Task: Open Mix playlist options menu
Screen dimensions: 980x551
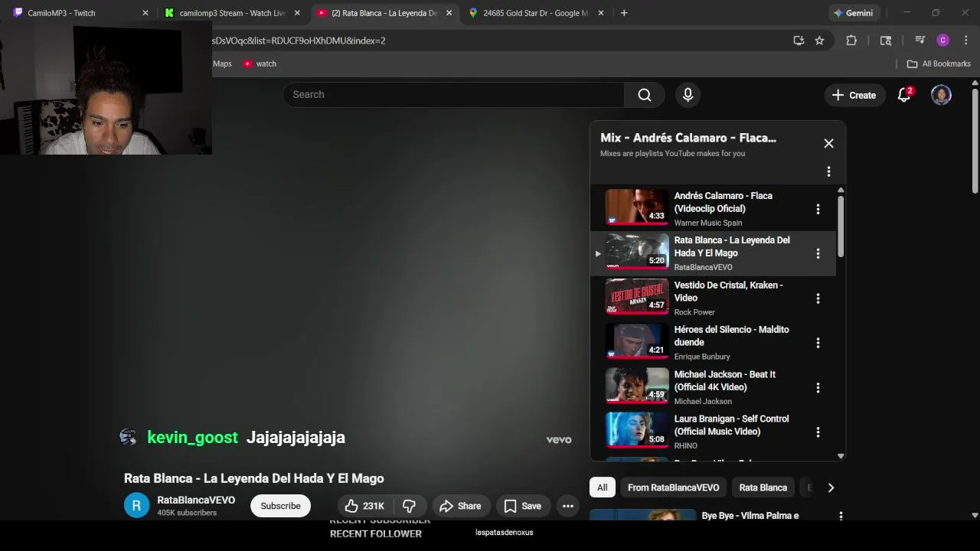Action: tap(828, 171)
